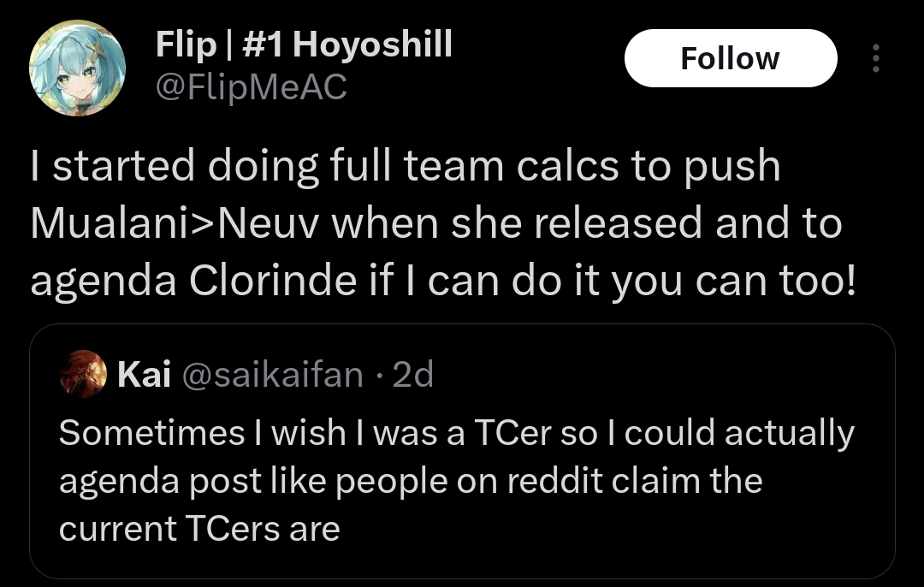Screen dimensions: 924x587
Task: Select 'agenda post like people on reddit' line
Action: coord(412,482)
